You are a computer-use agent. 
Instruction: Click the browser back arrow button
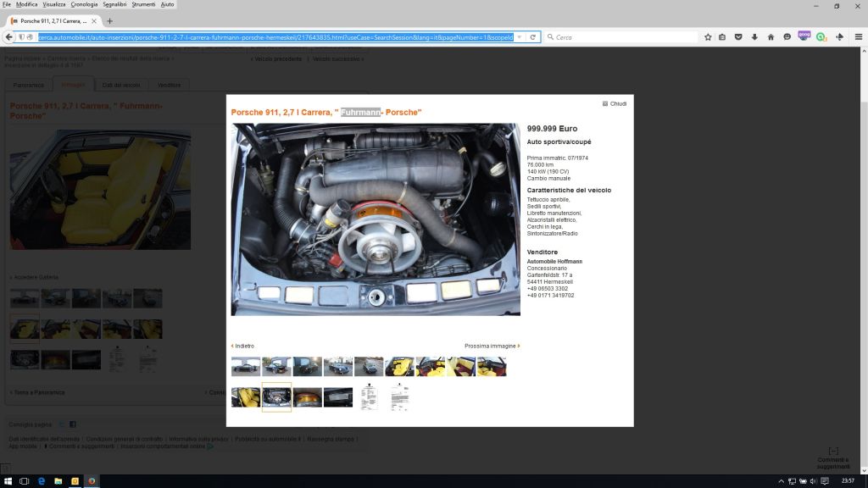(8, 37)
